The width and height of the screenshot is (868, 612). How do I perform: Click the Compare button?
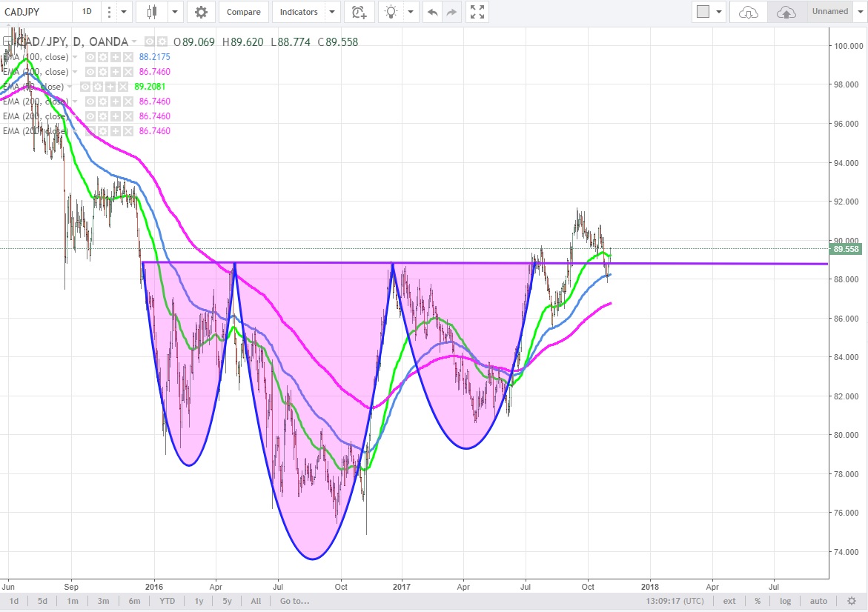243,12
